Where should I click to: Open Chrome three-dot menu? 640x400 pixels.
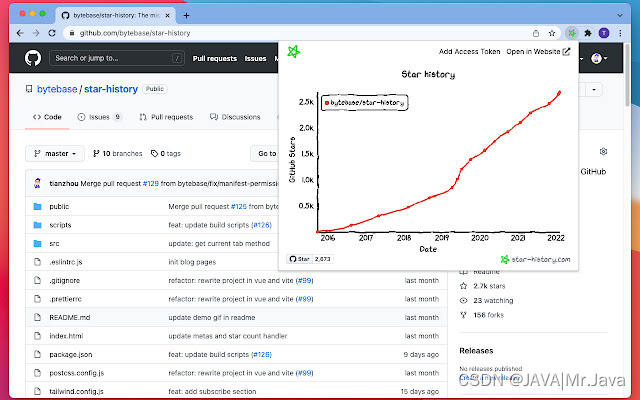pyautogui.click(x=620, y=33)
